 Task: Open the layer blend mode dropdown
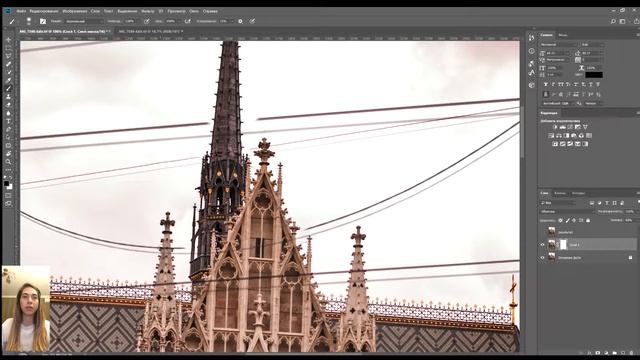coord(567,212)
